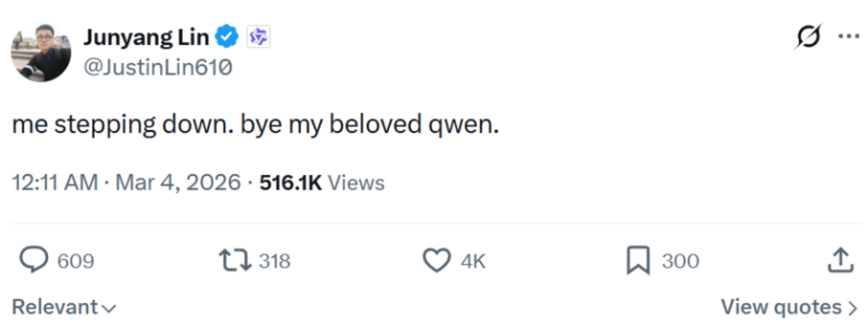Expand the Relevant sort dropdown
Image resolution: width=868 pixels, height=326 pixels.
tap(63, 307)
